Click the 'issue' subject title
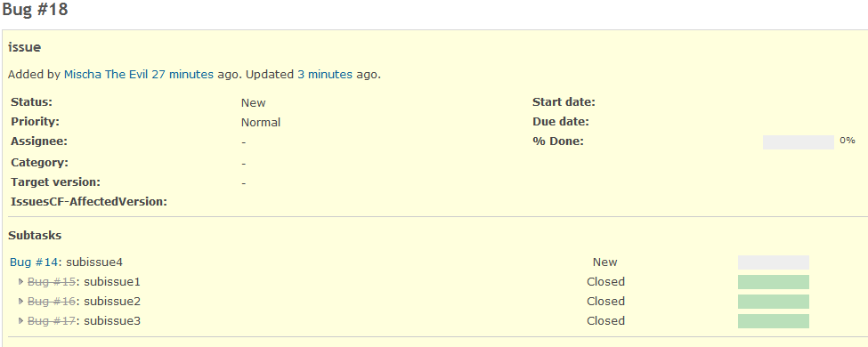 point(24,47)
